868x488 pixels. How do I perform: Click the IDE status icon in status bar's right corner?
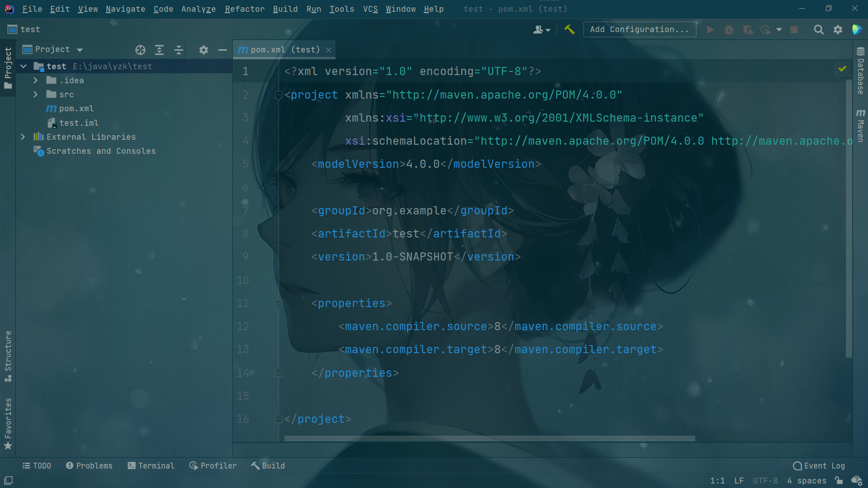[x=856, y=481]
